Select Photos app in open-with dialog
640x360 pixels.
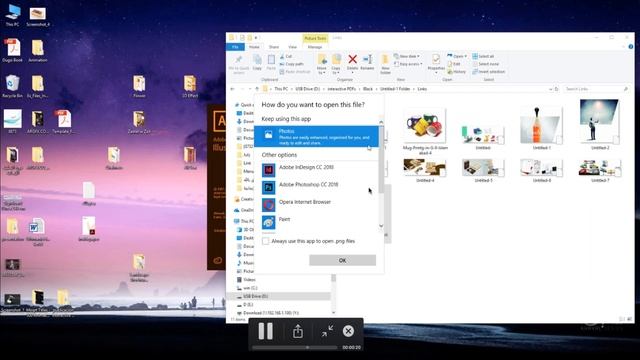coord(316,136)
